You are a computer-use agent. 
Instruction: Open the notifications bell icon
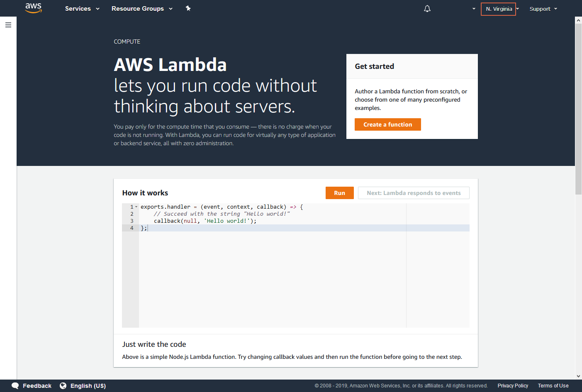[427, 8]
